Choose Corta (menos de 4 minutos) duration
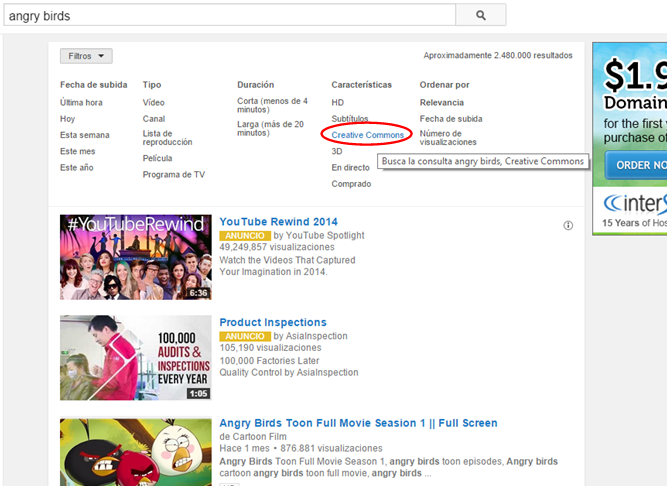 272,105
